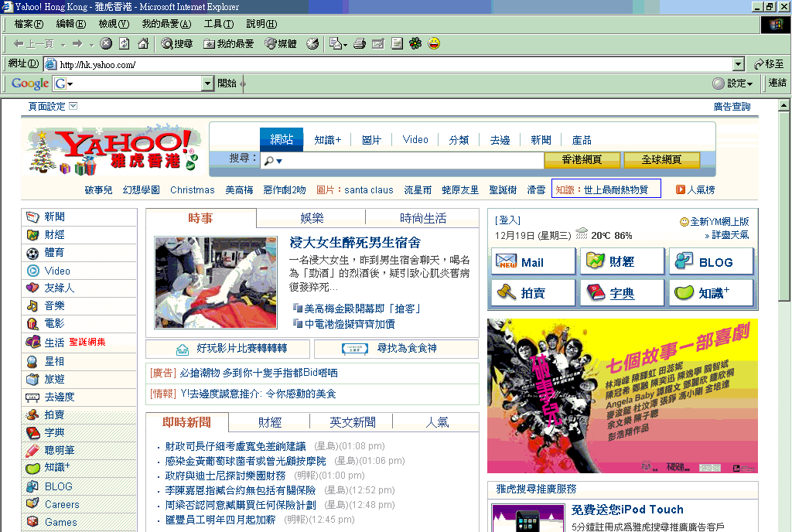Image resolution: width=792 pixels, height=532 pixels.
Task: Click the 破事兒 movie banner ad
Action: (623, 396)
